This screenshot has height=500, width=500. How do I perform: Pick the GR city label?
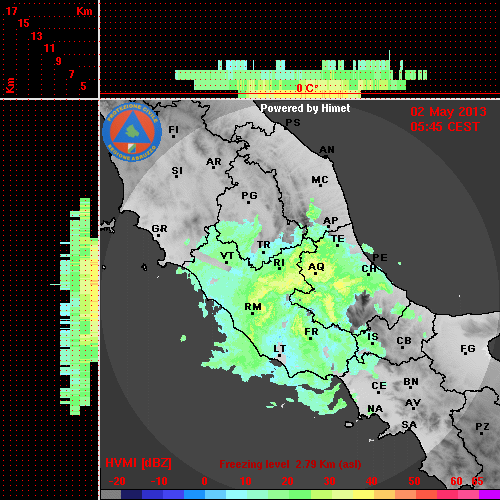159,229
